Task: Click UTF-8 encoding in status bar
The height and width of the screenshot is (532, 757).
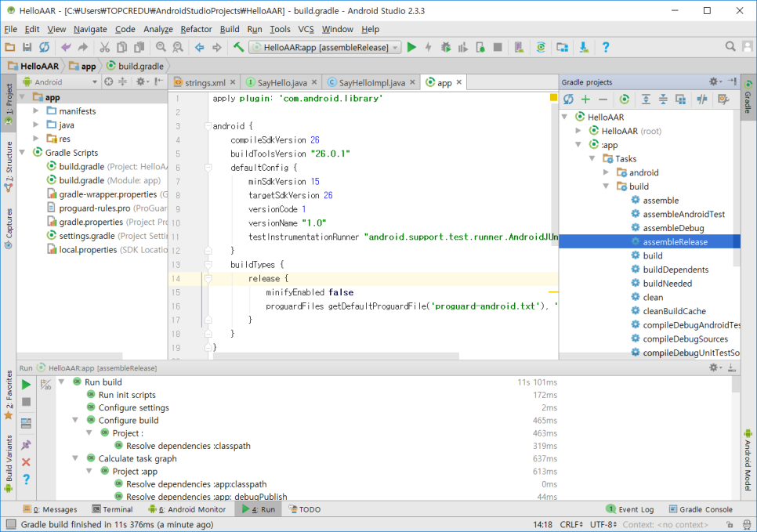Action: click(x=603, y=524)
